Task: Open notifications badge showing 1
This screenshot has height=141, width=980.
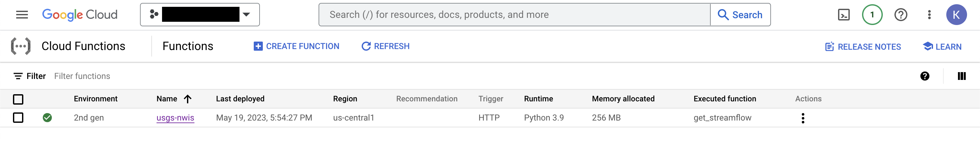Action: (872, 15)
